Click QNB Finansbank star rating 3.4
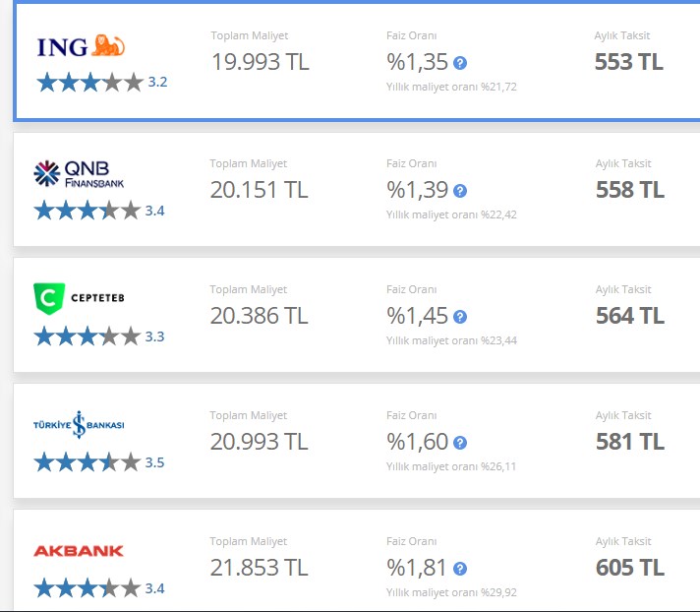This screenshot has height=612, width=700. (x=99, y=211)
